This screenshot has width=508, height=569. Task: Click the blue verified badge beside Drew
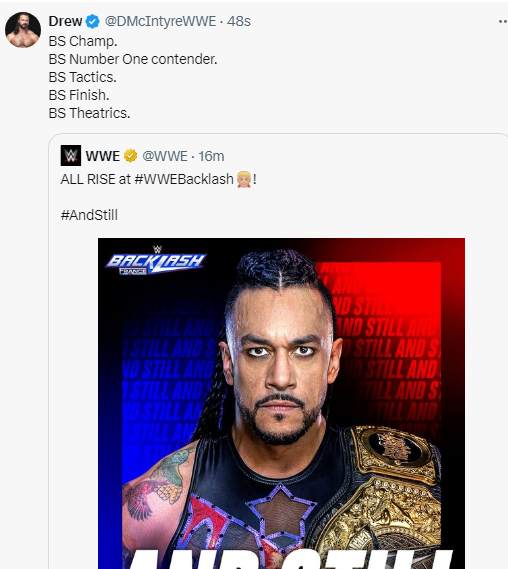pos(93,21)
